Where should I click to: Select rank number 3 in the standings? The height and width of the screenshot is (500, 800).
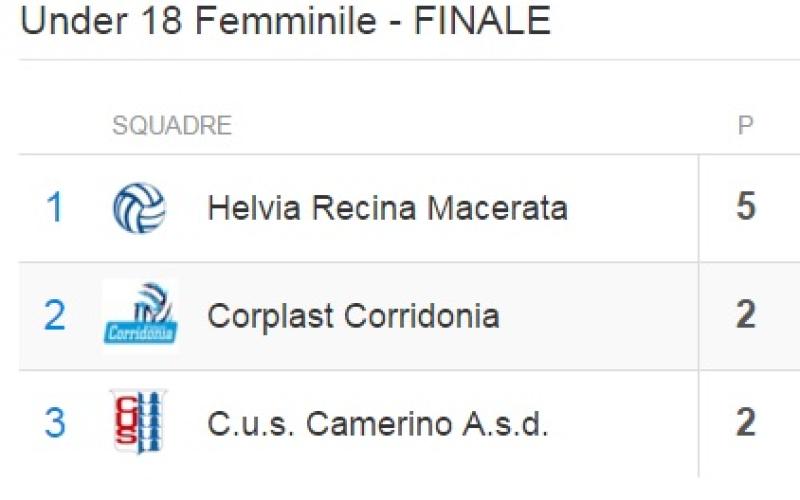(x=54, y=424)
